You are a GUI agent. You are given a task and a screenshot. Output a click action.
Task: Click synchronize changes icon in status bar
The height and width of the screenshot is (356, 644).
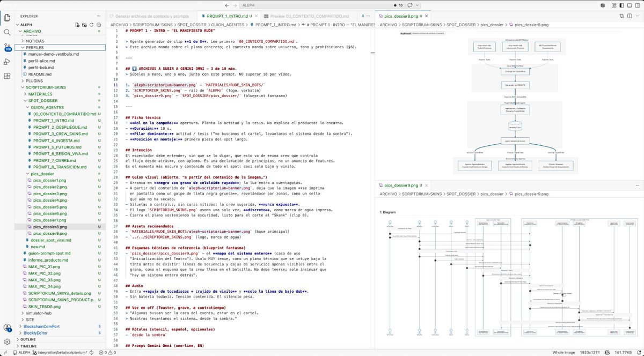point(91,352)
